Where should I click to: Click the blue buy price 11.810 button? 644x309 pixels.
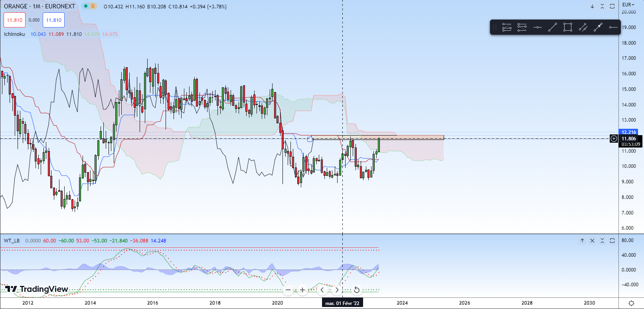coord(54,20)
